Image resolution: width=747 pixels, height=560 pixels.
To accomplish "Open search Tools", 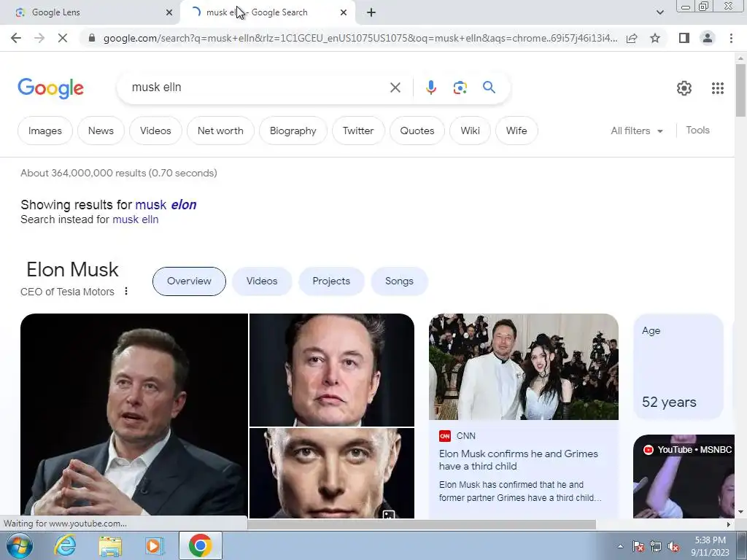I will [x=697, y=130].
